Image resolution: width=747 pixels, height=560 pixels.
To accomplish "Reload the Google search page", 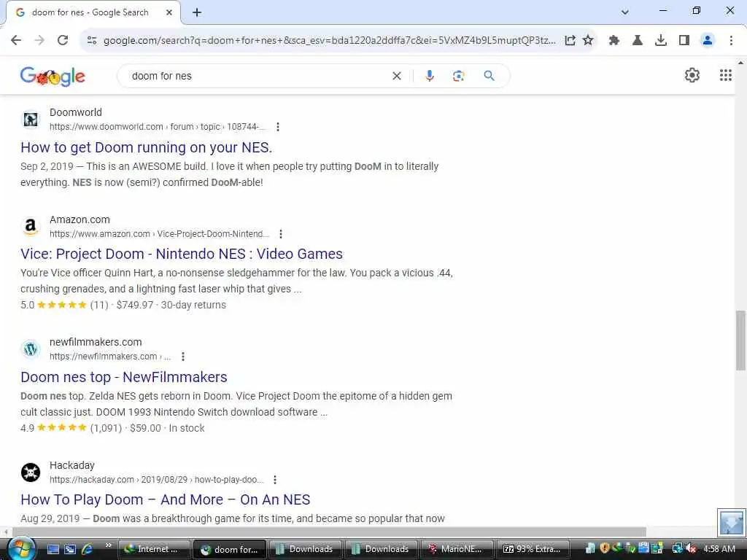I will [63, 41].
